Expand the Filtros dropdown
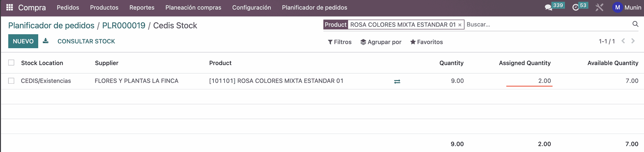The image size is (644, 152). (x=340, y=42)
